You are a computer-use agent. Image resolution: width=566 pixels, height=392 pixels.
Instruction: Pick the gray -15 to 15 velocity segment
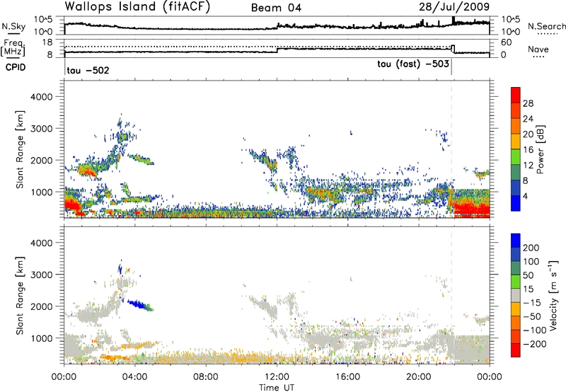point(516,295)
